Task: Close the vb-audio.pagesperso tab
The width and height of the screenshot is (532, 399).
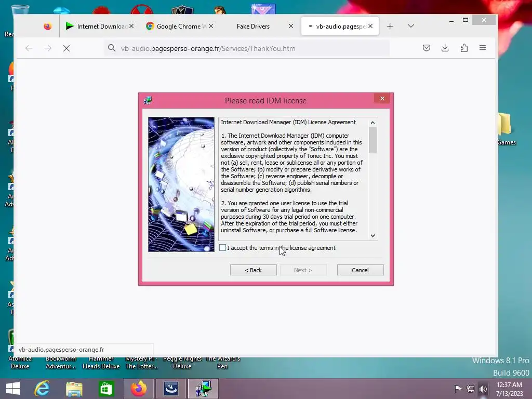Action: coord(370,26)
